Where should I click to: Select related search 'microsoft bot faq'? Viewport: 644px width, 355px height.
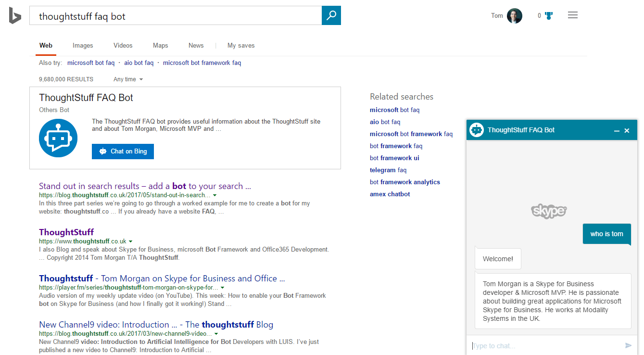point(394,110)
